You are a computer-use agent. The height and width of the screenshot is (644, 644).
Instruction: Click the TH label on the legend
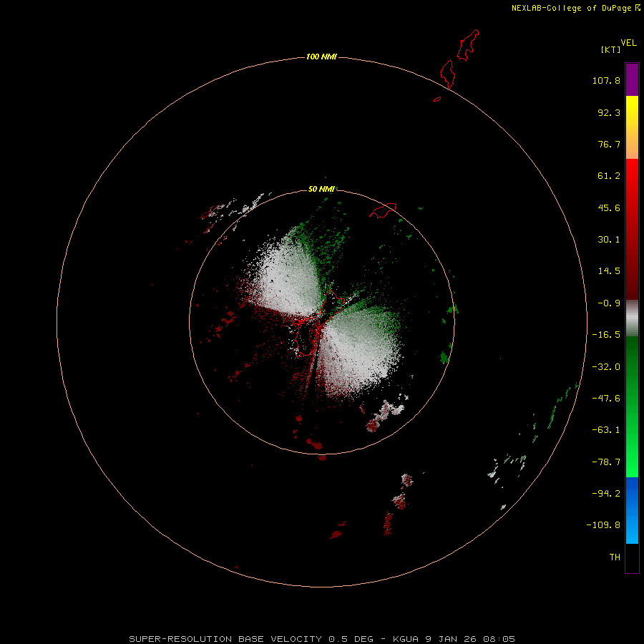(x=615, y=557)
